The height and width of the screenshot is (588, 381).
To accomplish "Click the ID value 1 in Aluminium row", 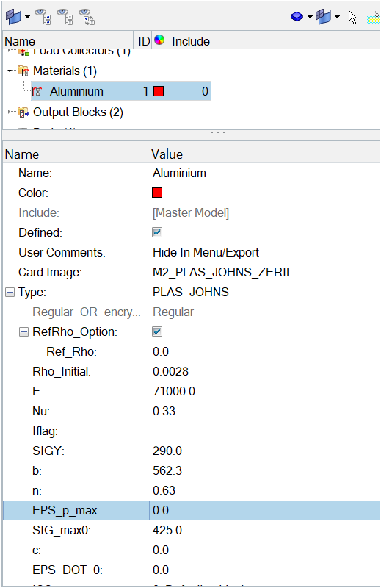I will (146, 91).
